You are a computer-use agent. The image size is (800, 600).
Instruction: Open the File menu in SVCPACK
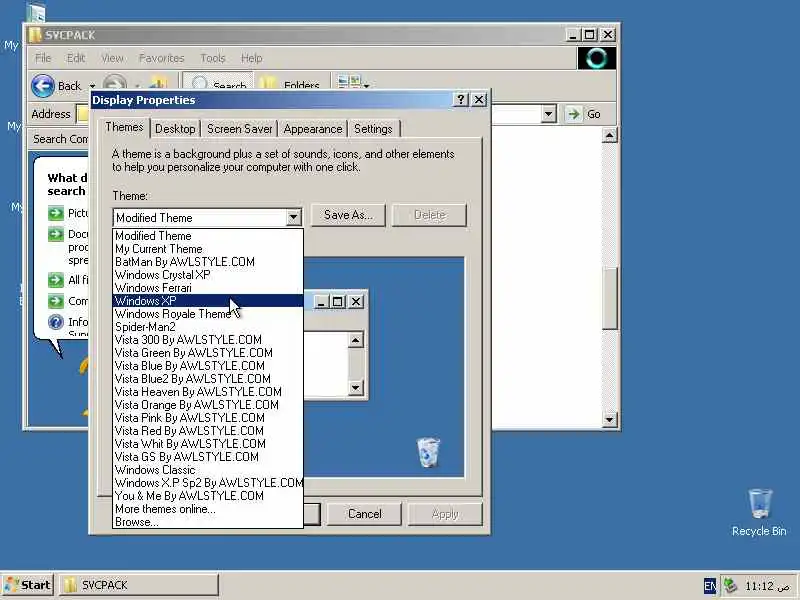tap(43, 58)
